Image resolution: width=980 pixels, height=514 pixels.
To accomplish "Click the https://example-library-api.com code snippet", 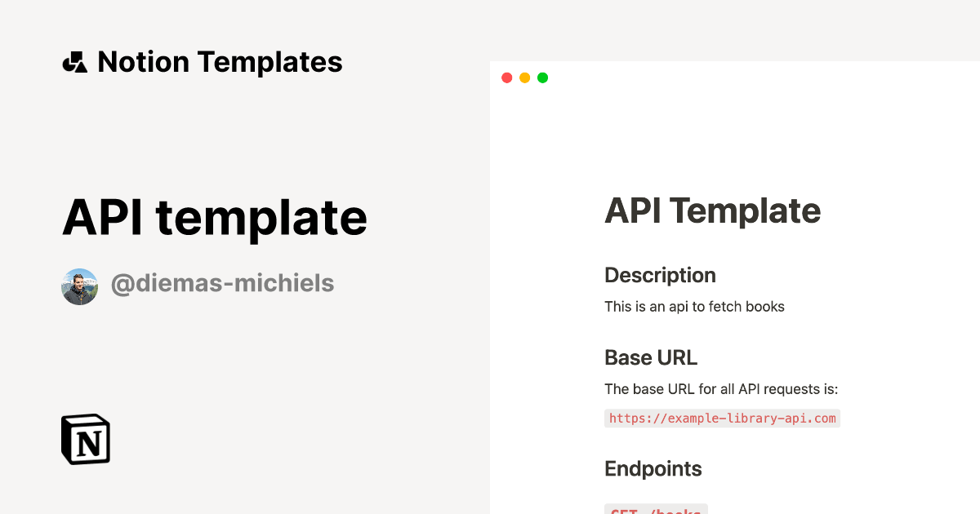I will pos(723,419).
